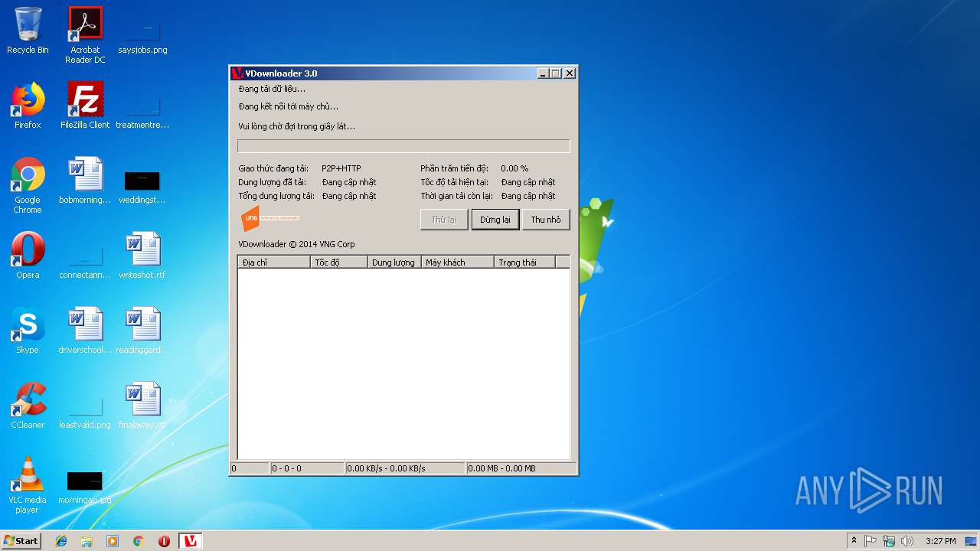
Task: Click the 0 - 0 - 0 status entry
Action: pyautogui.click(x=307, y=468)
